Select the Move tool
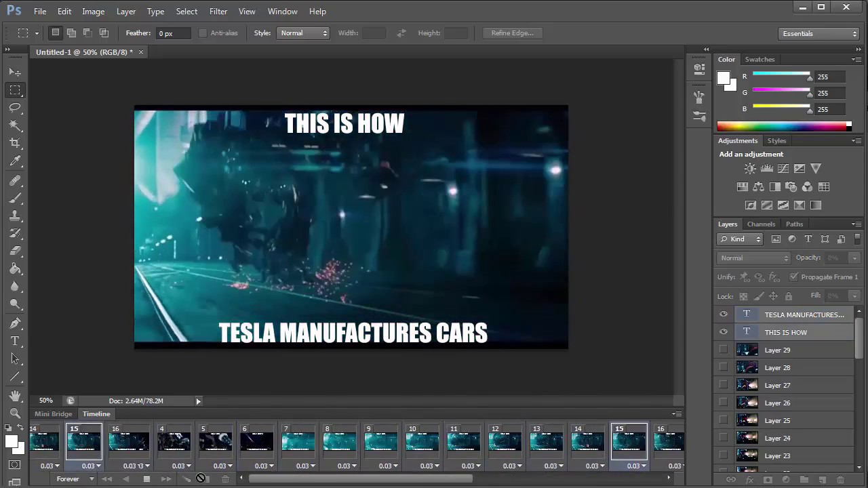The image size is (868, 488). [x=15, y=72]
